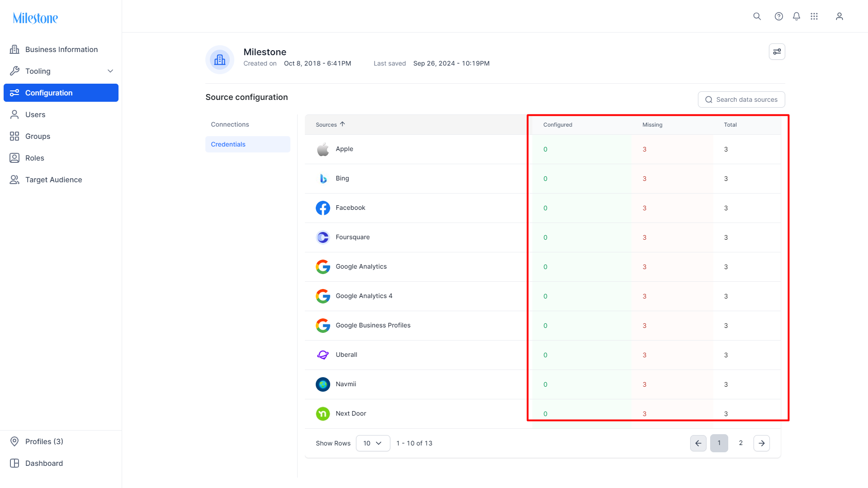Viewport: 868px width, 488px height.
Task: Click the '1 - 10 of 13' row count
Action: click(x=414, y=443)
